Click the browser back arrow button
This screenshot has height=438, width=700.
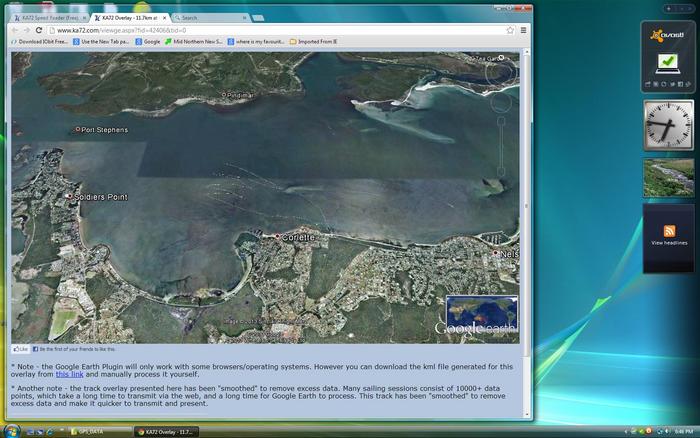pyautogui.click(x=14, y=30)
